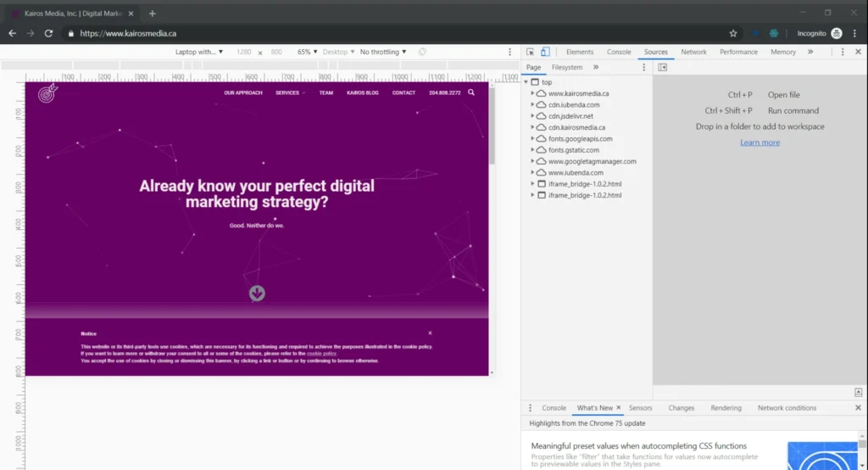Collapse the top frame tree node
868x470 pixels.
click(526, 82)
